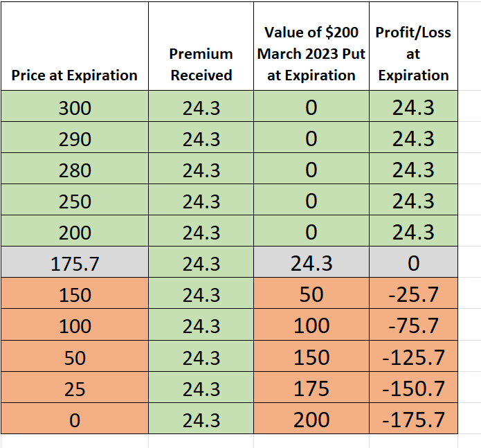
Task: Click the 290 price cell
Action: point(75,139)
